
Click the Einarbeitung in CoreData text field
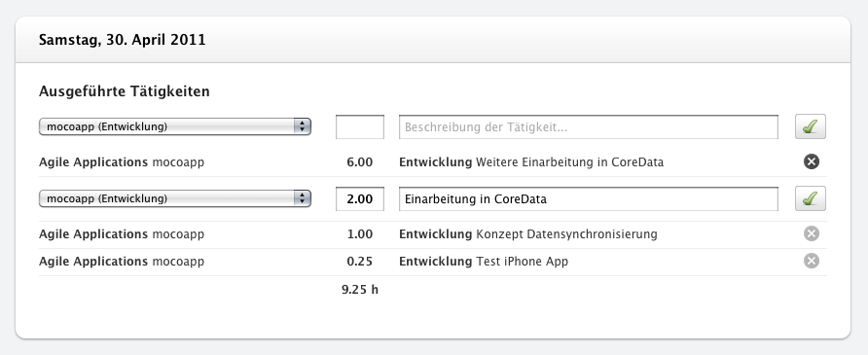589,199
